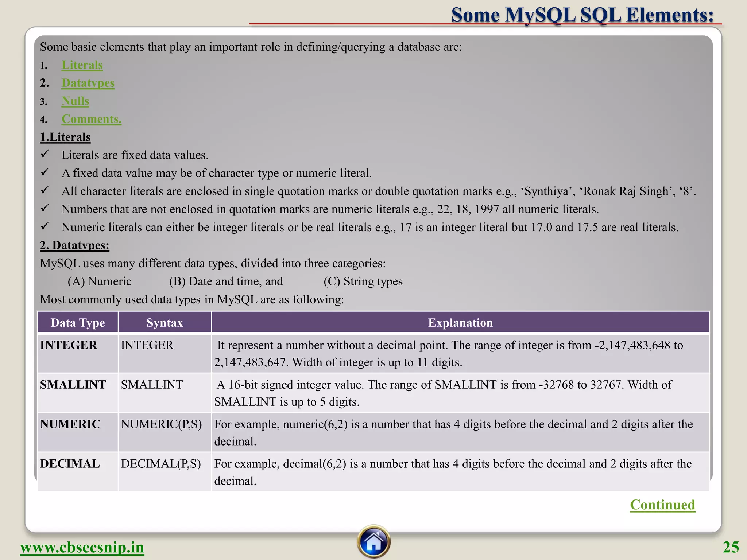The height and width of the screenshot is (560, 747).
Task: Click the 1.Literals section heading
Action: (65, 137)
